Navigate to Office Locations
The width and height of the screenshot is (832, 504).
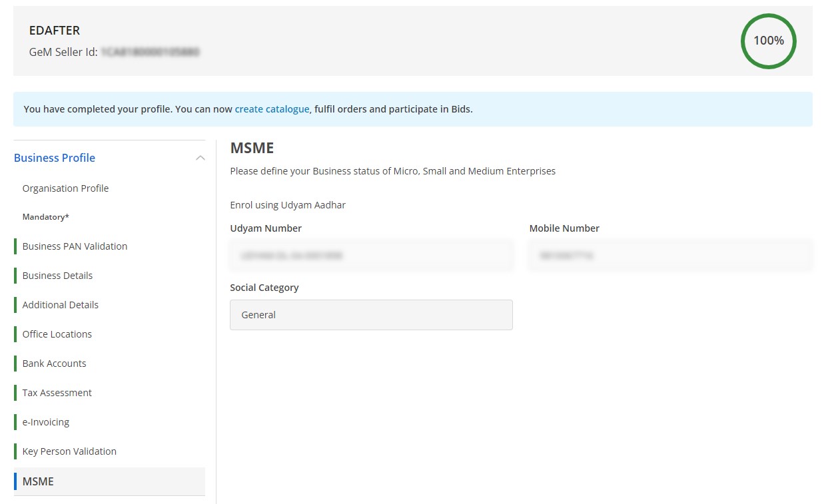pyautogui.click(x=57, y=334)
